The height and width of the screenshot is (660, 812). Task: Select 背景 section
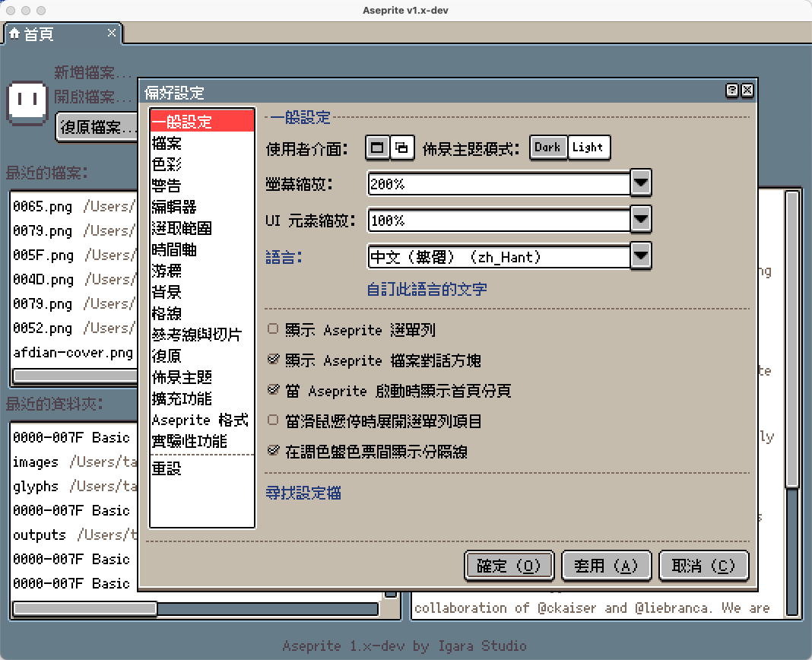202,292
